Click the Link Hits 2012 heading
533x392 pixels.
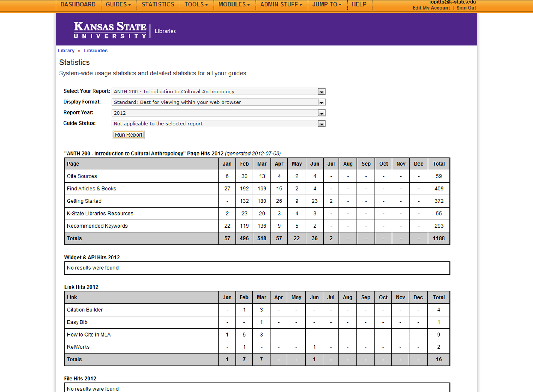pos(81,287)
